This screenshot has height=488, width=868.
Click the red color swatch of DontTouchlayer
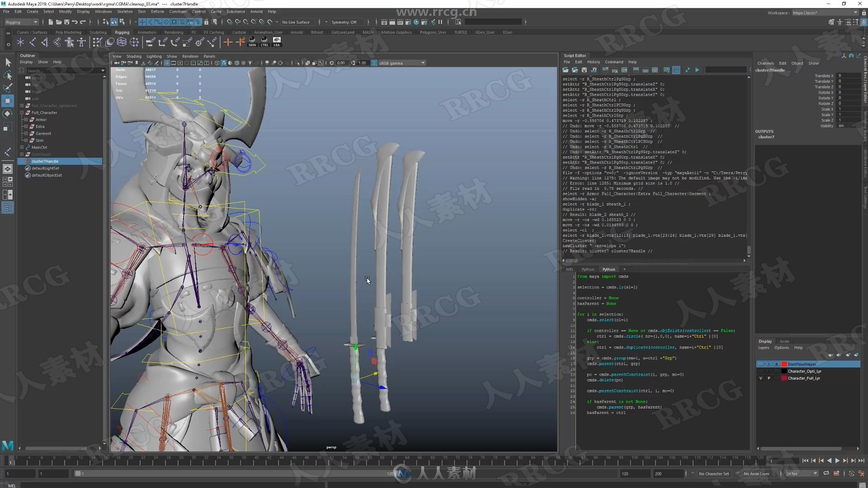784,364
